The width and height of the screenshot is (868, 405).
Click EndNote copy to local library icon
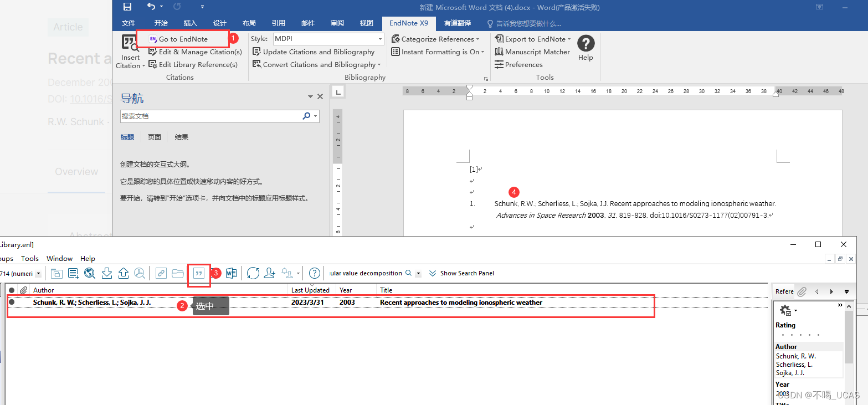tap(57, 273)
